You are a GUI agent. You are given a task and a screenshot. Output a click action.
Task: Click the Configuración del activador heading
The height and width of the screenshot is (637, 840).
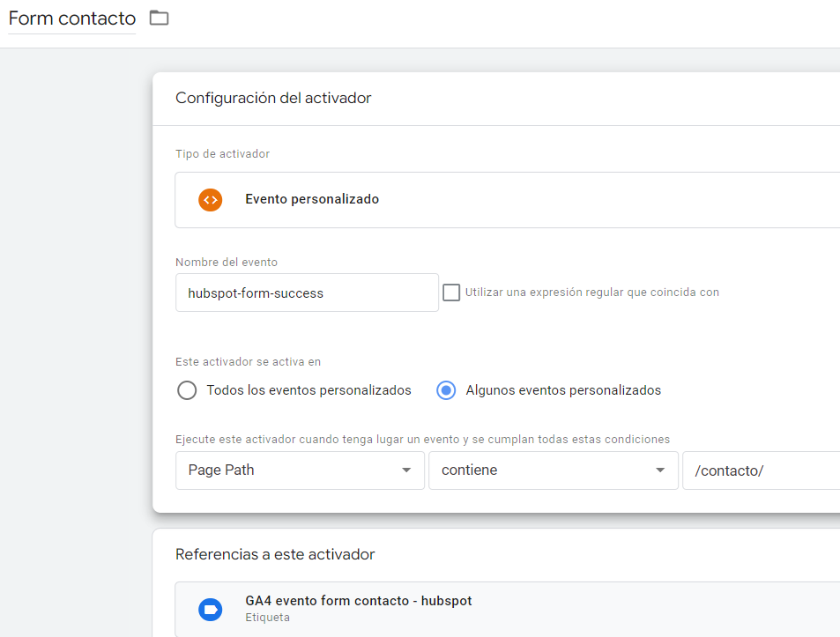[x=273, y=98]
